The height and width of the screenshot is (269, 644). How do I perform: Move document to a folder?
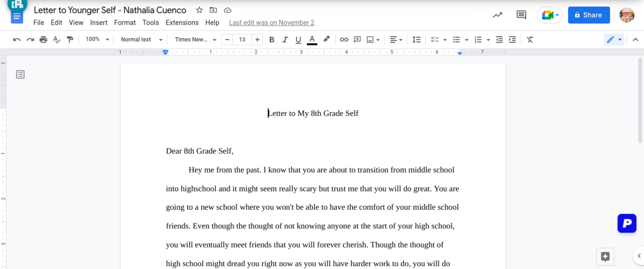click(x=213, y=10)
